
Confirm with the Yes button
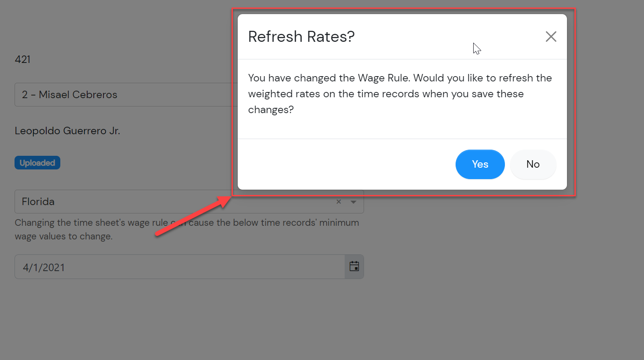point(480,164)
